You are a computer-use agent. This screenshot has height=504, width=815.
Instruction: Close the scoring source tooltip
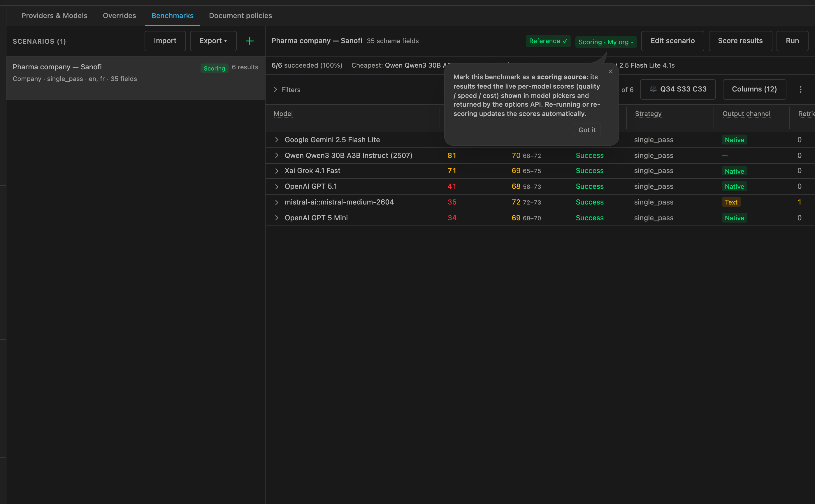point(611,72)
